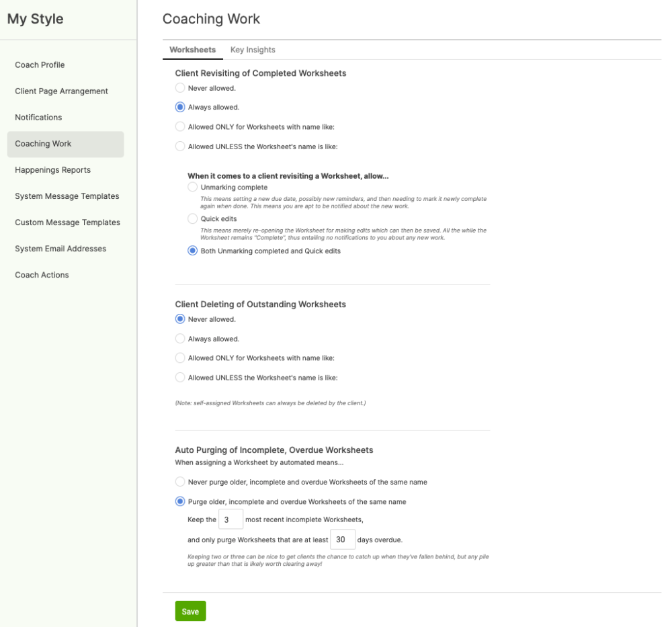Image resolution: width=672 pixels, height=627 pixels.
Task: Select the 'Unmarking complete' radio option
Action: 193,187
